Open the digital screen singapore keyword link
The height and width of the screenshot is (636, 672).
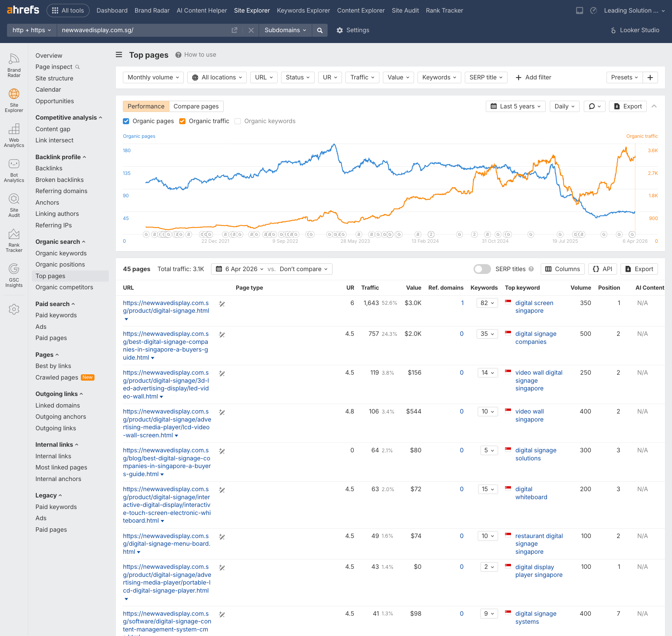click(534, 307)
